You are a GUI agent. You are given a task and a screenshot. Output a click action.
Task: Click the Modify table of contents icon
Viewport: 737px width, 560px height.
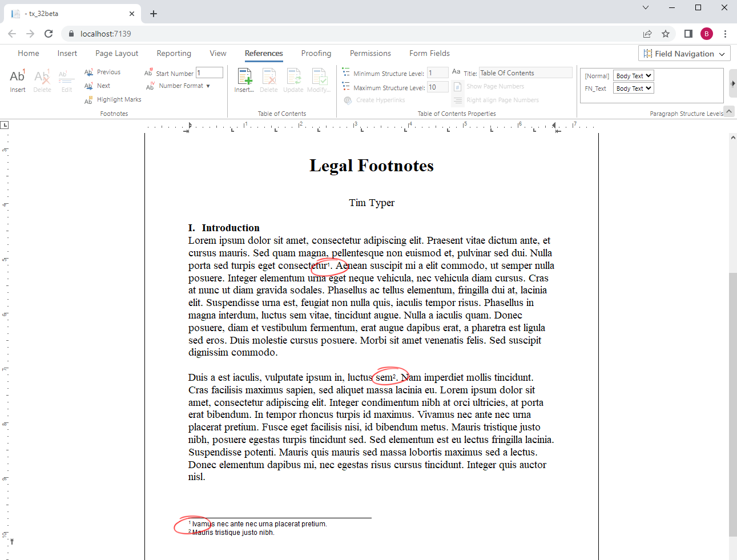click(x=319, y=80)
